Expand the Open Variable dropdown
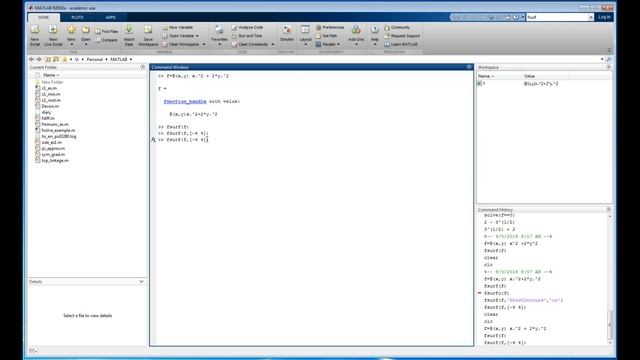The width and height of the screenshot is (640, 360). (198, 36)
